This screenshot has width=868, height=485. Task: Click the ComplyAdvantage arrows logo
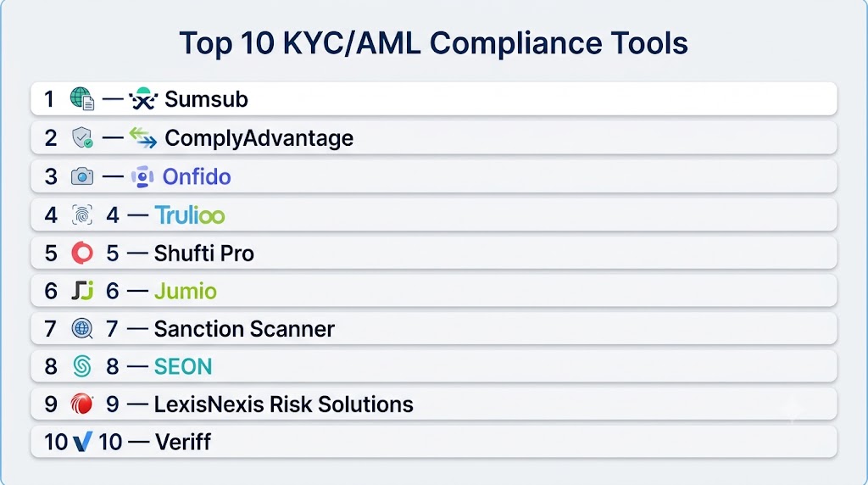[142, 138]
